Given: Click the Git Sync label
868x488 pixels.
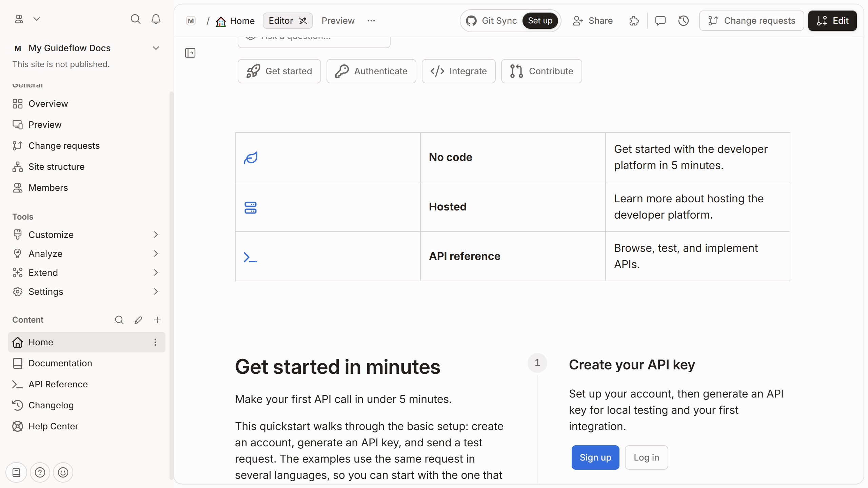Looking at the screenshot, I should pyautogui.click(x=499, y=21).
